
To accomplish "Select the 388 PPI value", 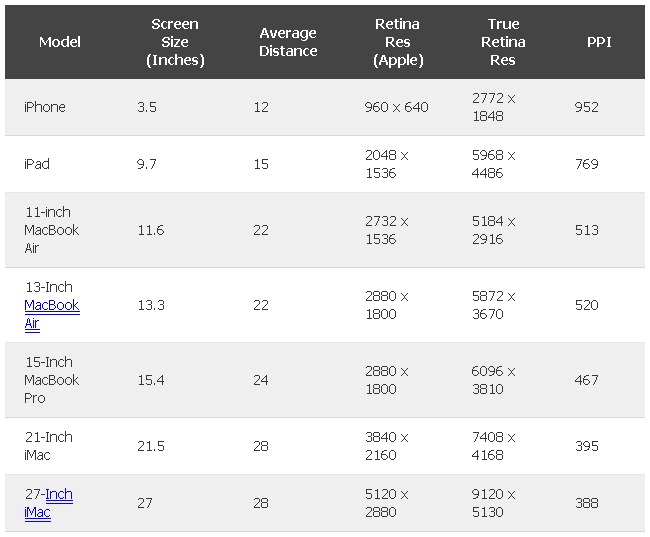I will (x=586, y=503).
